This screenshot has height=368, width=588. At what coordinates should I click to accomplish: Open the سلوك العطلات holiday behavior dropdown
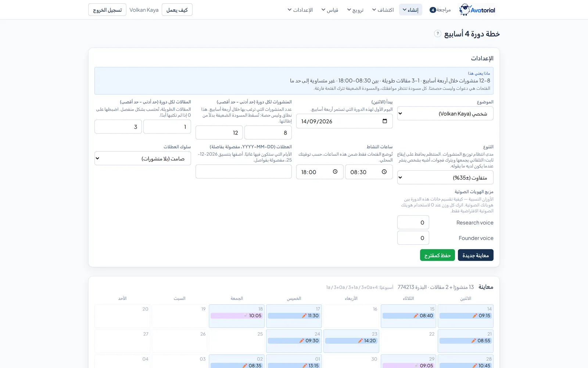pyautogui.click(x=143, y=159)
